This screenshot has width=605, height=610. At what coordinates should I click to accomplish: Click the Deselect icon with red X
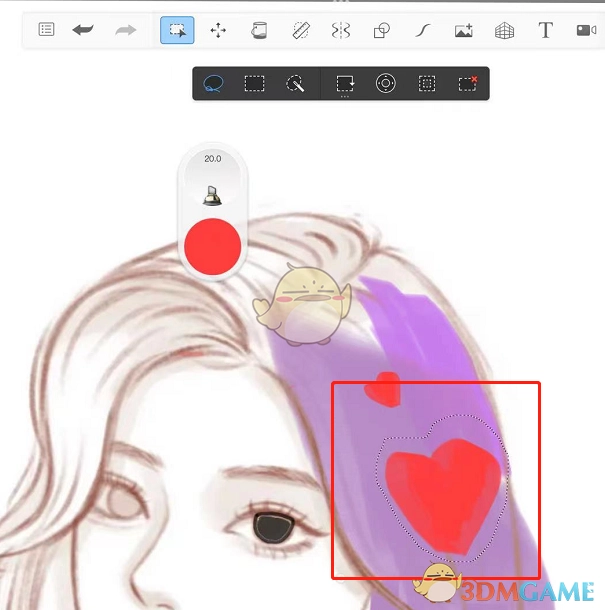468,84
